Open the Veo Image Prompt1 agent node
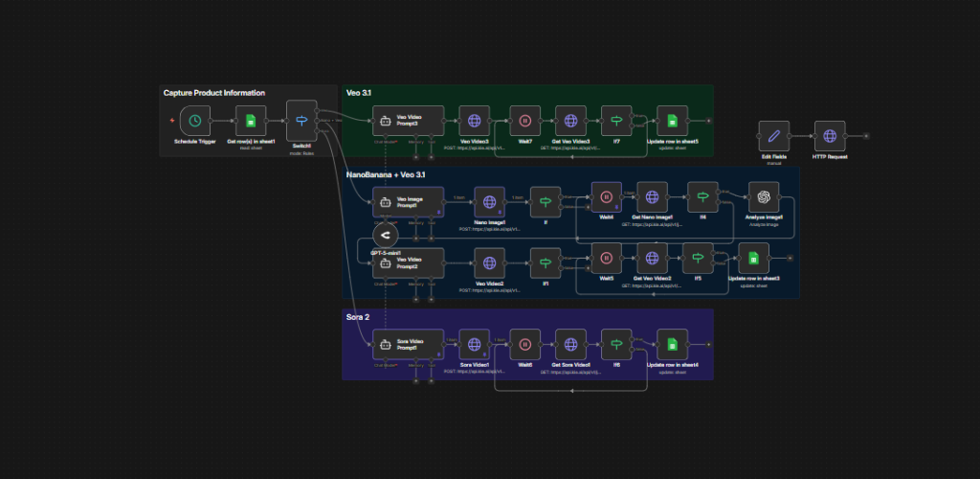The height and width of the screenshot is (479, 980). point(409,201)
